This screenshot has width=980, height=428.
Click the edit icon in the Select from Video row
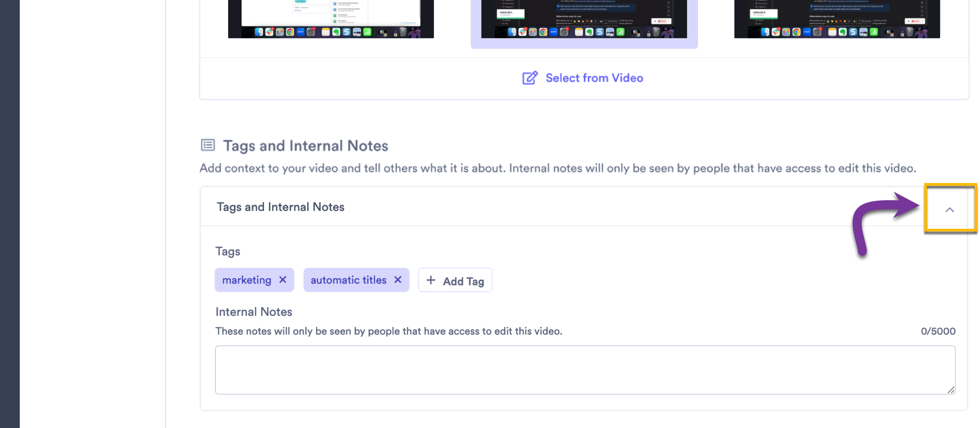tap(530, 77)
